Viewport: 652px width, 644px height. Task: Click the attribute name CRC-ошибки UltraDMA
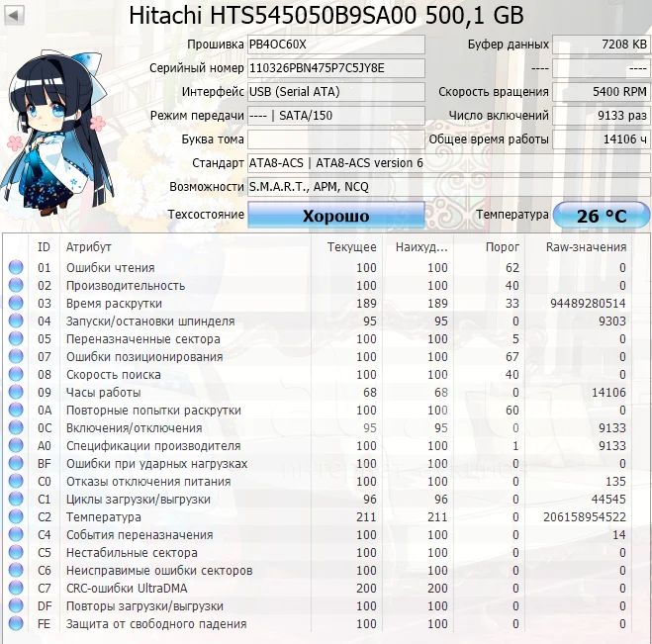pyautogui.click(x=127, y=589)
